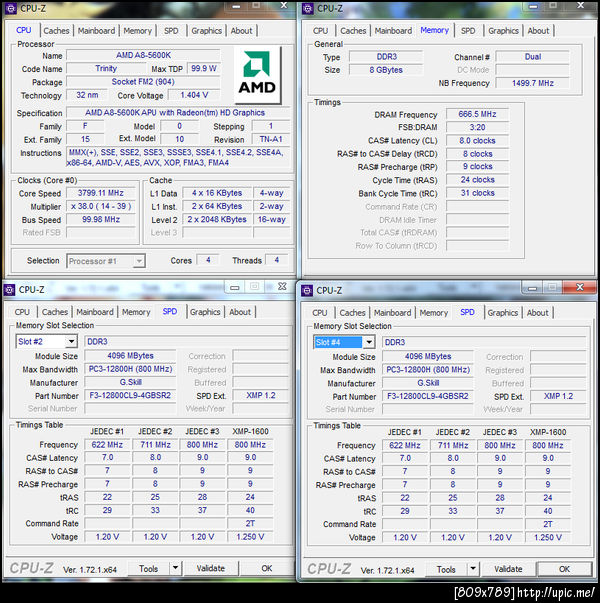Click the CAS# Latency value 8.0 clocks
The image size is (600, 603).
click(477, 141)
